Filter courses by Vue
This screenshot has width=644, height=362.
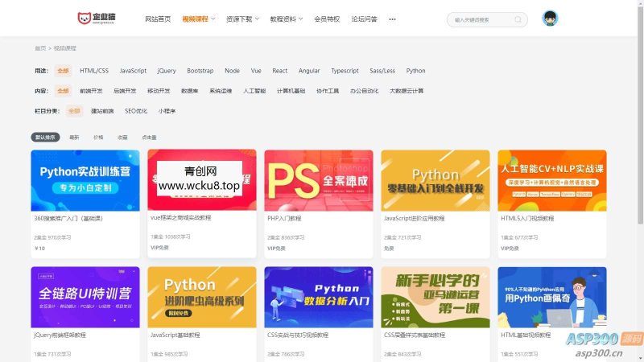pos(256,71)
